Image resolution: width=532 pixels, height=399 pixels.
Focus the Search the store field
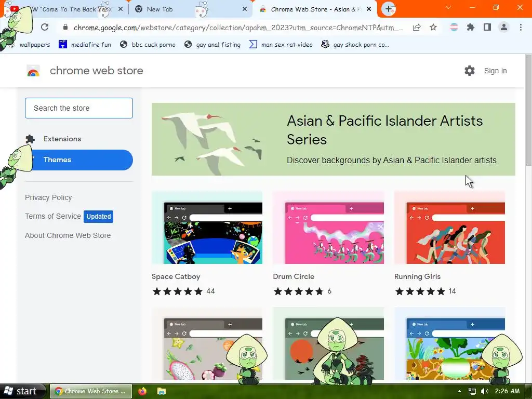(79, 108)
